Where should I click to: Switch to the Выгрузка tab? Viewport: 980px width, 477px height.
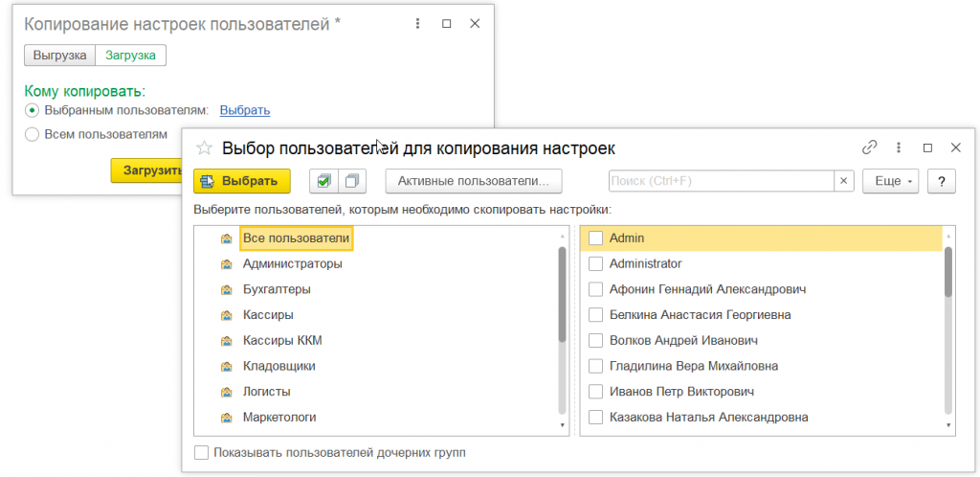tap(60, 55)
